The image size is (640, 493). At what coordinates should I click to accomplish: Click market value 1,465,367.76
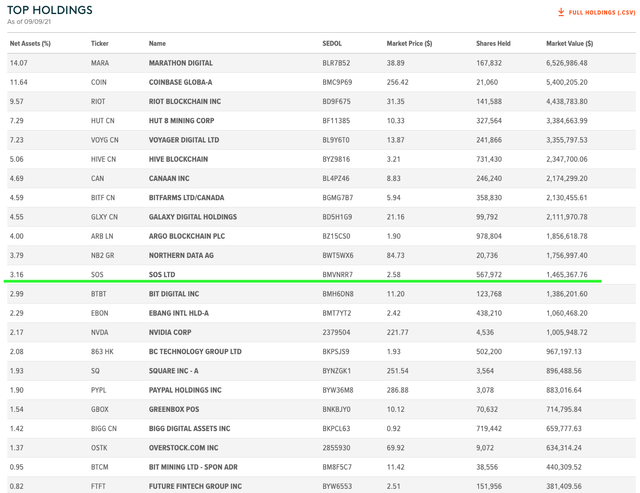(567, 274)
